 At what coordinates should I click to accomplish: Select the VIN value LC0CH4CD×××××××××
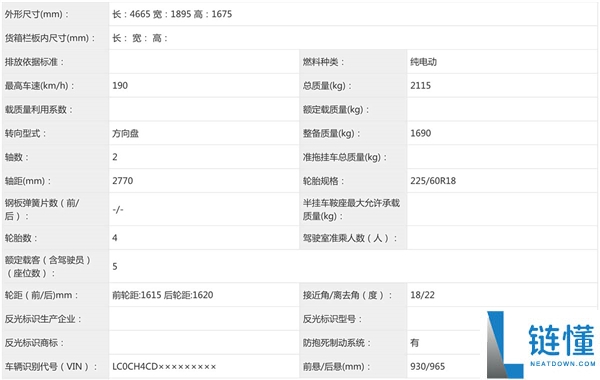164,366
